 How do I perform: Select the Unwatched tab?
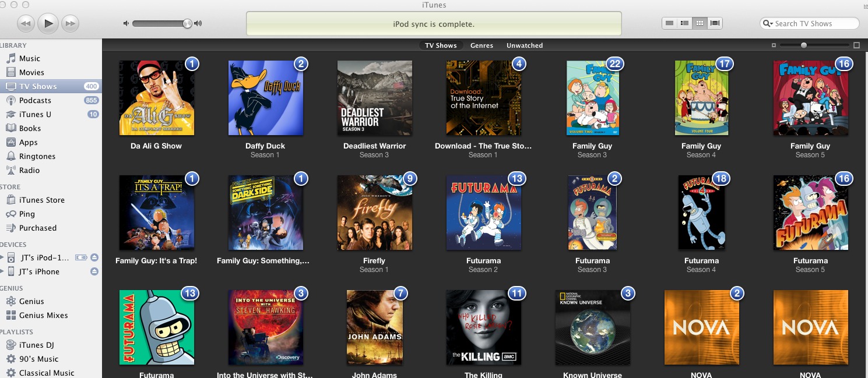pyautogui.click(x=525, y=45)
